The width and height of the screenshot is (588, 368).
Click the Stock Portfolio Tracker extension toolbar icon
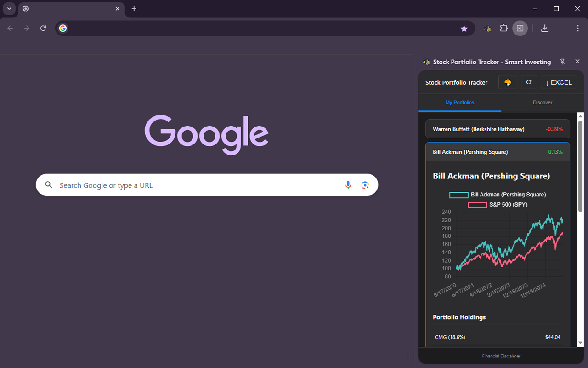tap(487, 29)
